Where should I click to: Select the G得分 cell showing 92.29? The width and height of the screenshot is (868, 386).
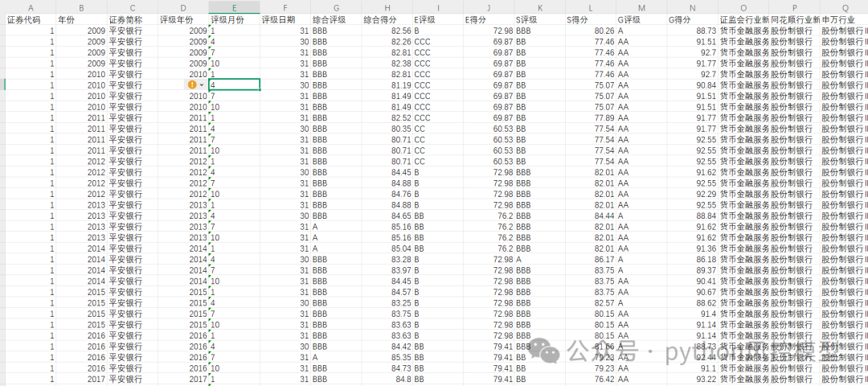tap(693, 194)
